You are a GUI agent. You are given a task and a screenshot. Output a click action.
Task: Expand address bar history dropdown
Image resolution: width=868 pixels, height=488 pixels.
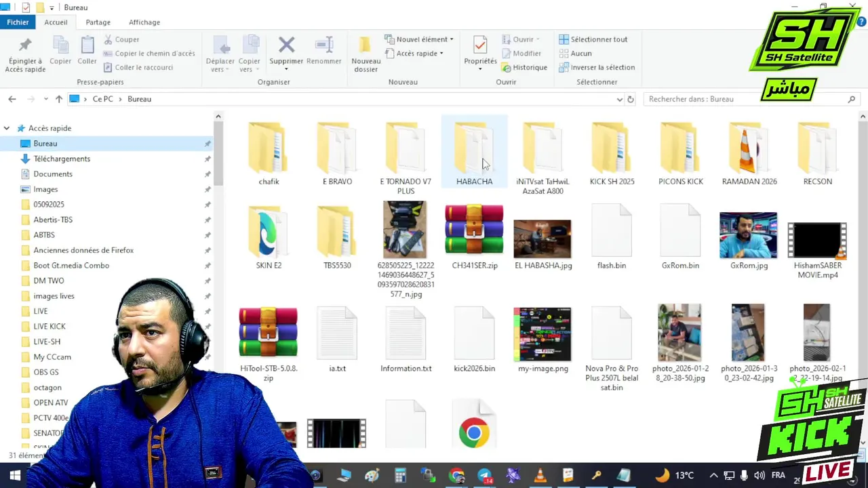click(x=619, y=99)
